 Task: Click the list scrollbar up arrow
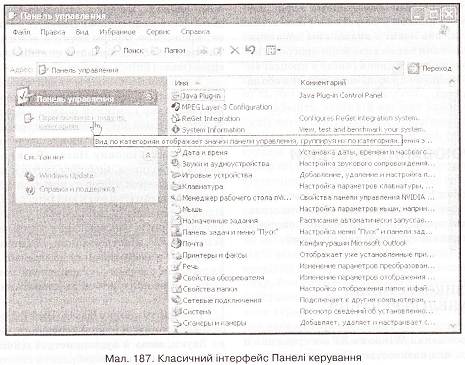pyautogui.click(x=452, y=82)
